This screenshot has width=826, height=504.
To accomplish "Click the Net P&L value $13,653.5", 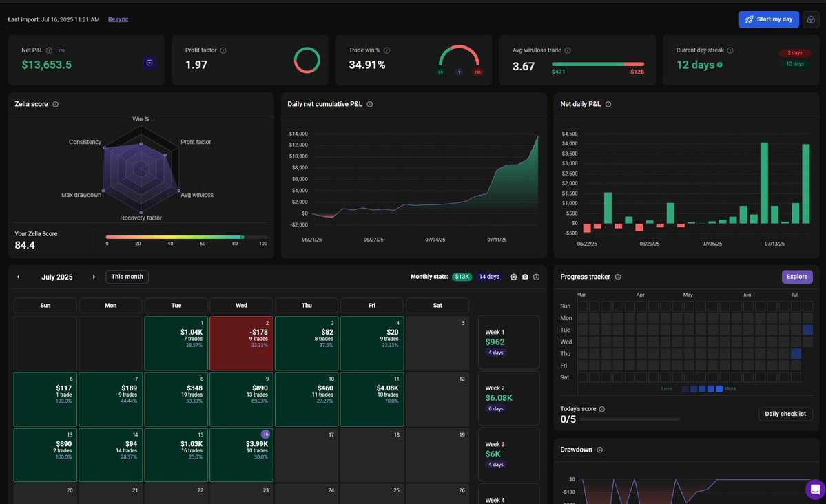I will [x=46, y=65].
